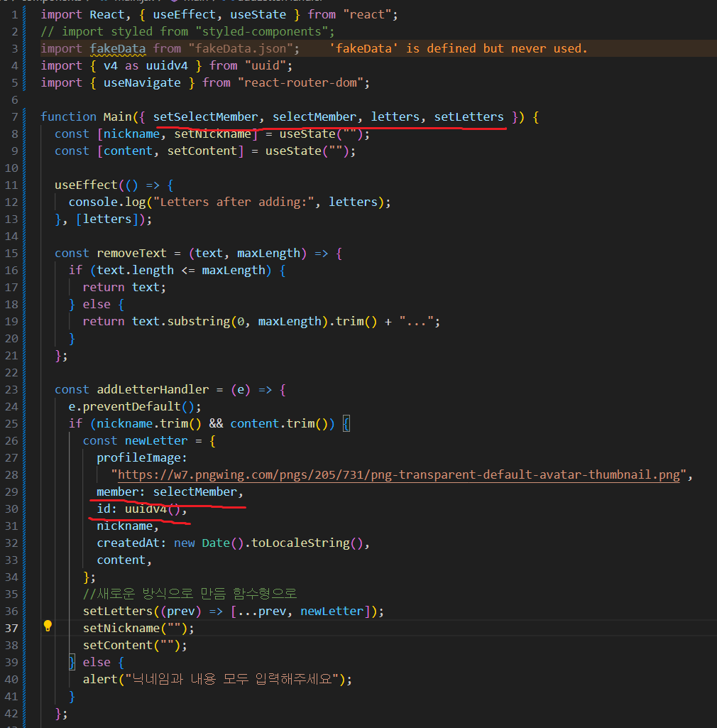Image resolution: width=717 pixels, height=728 pixels.
Task: Click the addLetterHandler function name
Action: (152, 389)
